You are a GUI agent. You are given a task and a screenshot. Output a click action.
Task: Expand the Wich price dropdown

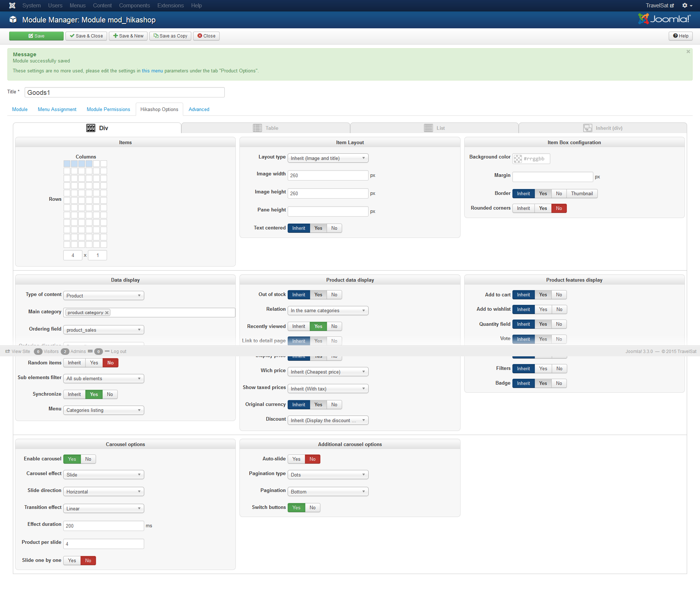[x=328, y=372]
